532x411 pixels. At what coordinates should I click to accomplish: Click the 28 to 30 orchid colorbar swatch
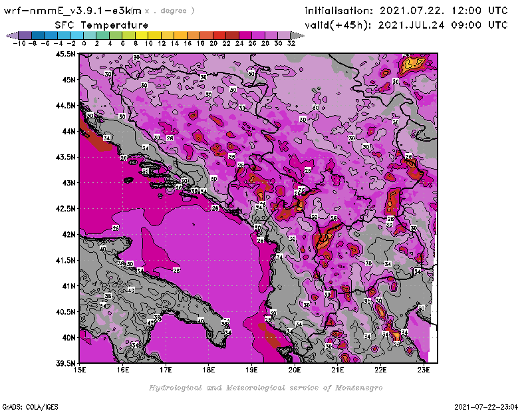[x=271, y=35]
